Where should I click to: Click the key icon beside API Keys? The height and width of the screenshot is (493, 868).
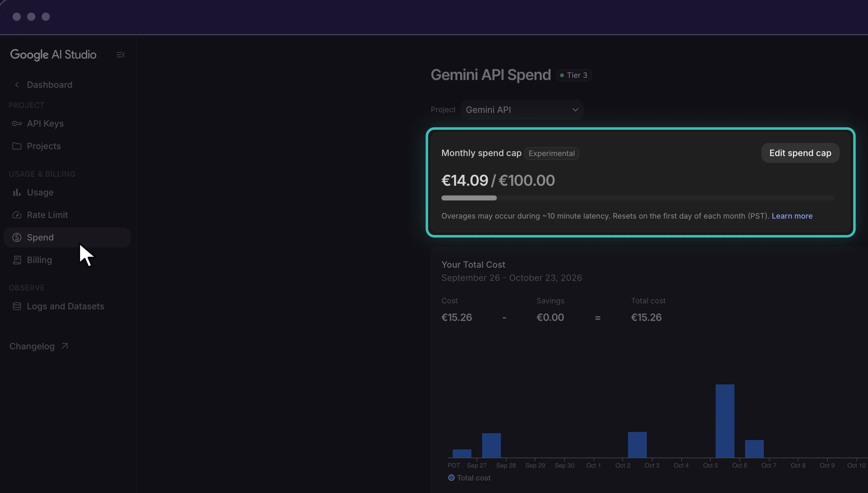(x=17, y=123)
